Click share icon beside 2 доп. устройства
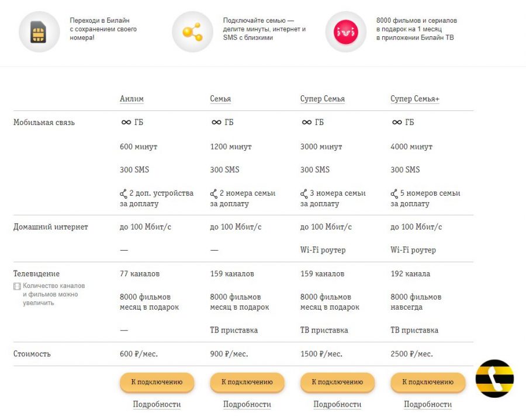526x420 pixels. [123, 194]
